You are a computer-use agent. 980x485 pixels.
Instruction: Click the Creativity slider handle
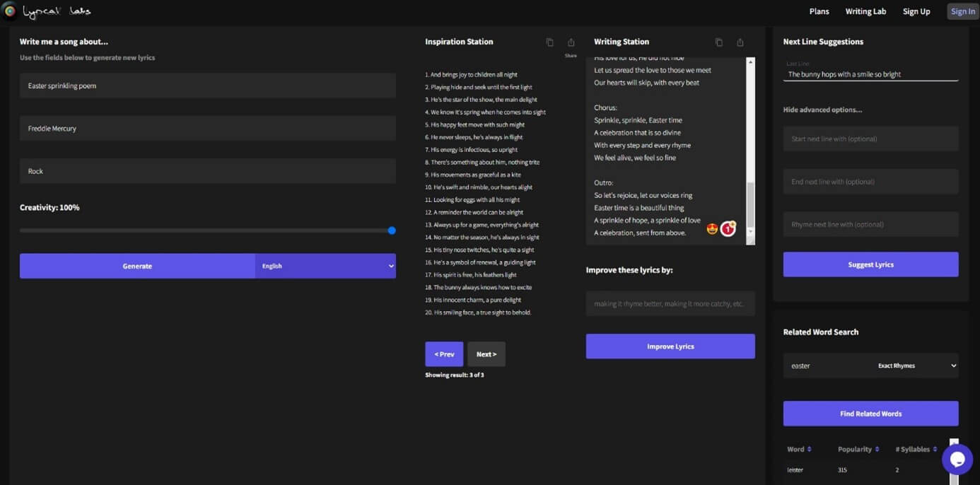point(392,230)
